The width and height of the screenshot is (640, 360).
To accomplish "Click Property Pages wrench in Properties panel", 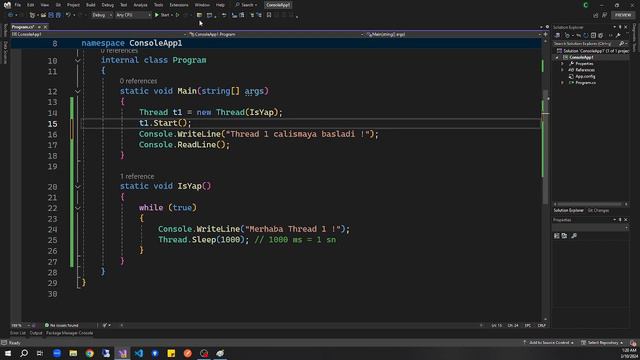I will tap(574, 236).
